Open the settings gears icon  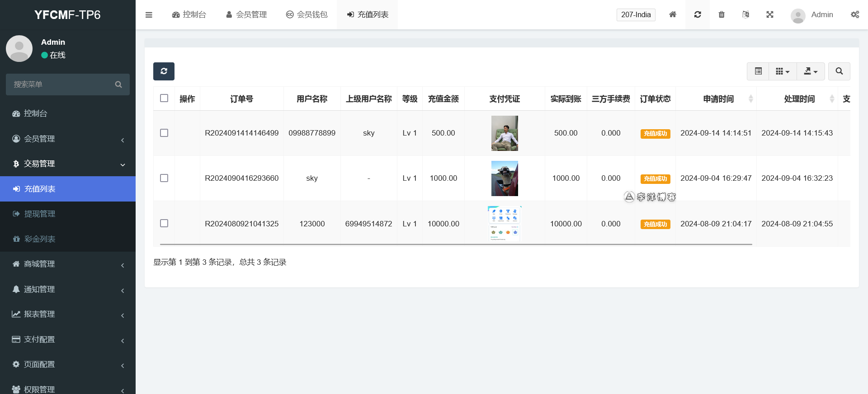click(855, 14)
